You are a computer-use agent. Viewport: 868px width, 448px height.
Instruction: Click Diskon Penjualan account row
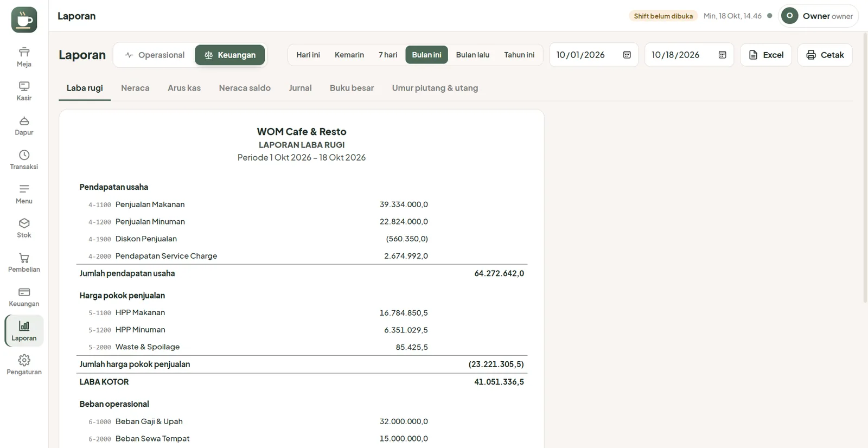302,239
